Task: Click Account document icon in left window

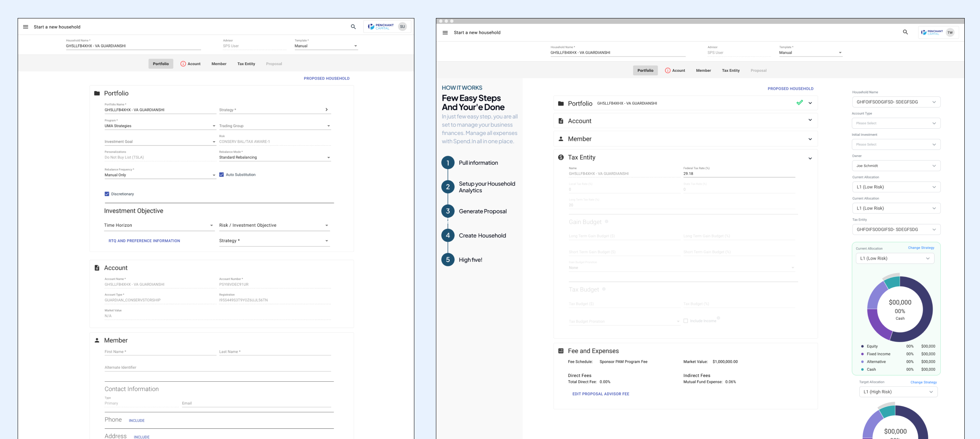Action: pos(97,268)
